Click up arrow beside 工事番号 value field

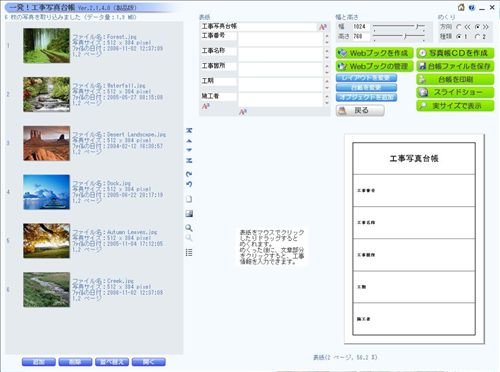[327, 36]
